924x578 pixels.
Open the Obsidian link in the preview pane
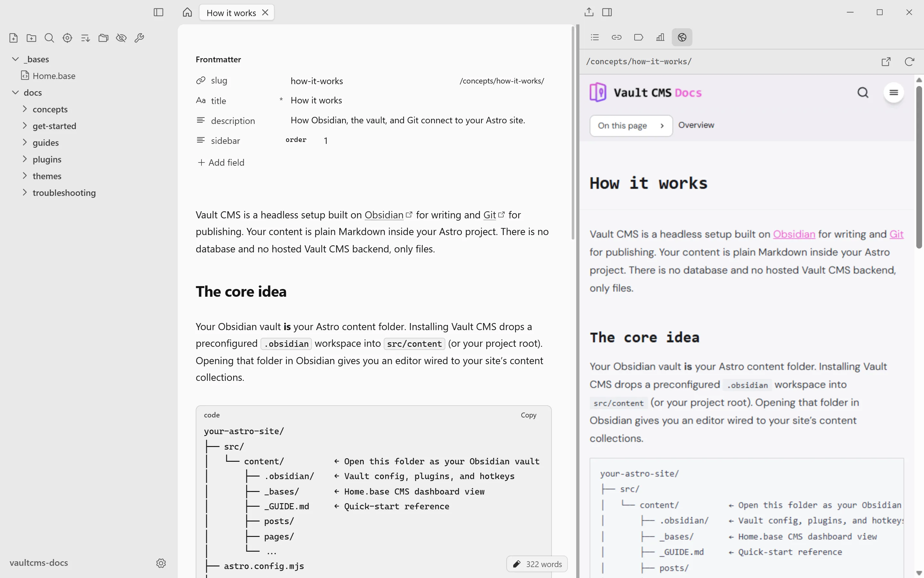pyautogui.click(x=794, y=234)
